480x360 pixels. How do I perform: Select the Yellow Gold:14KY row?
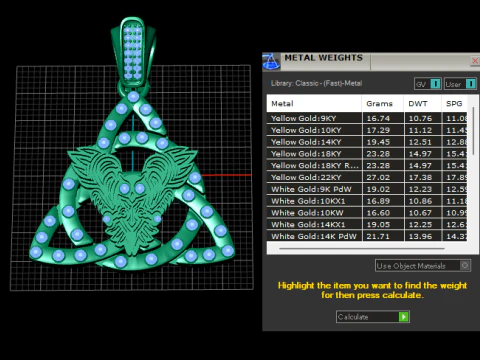(x=367, y=142)
